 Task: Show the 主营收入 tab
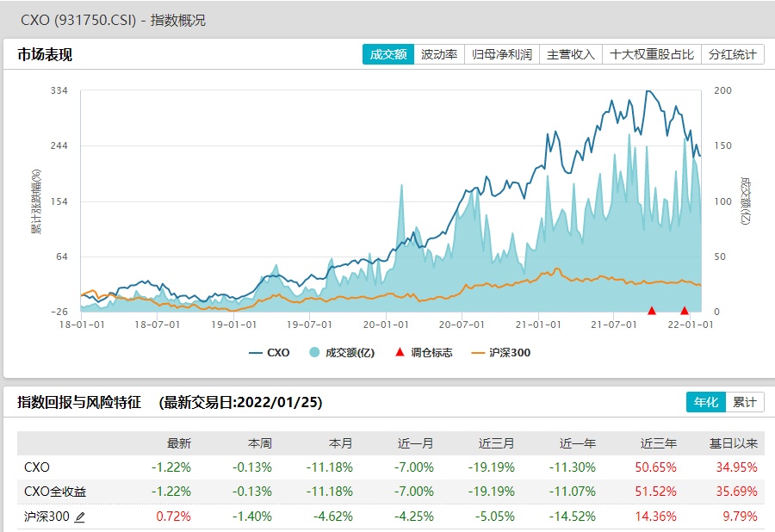coord(571,54)
